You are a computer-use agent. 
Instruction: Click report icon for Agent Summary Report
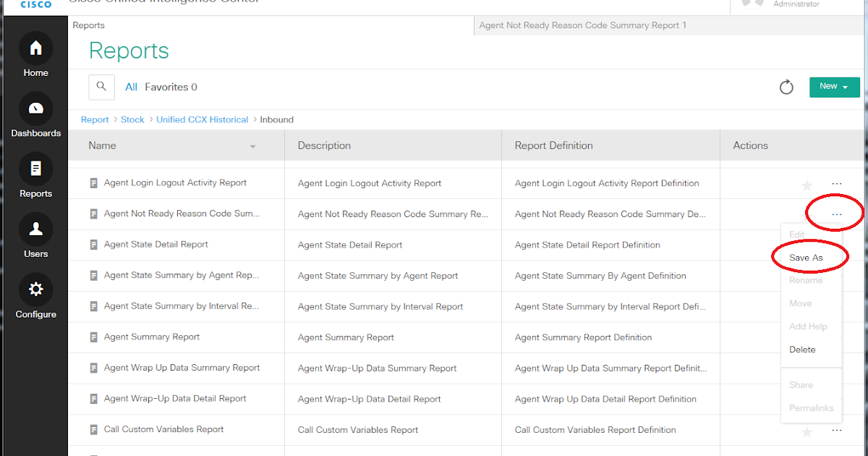coord(93,337)
